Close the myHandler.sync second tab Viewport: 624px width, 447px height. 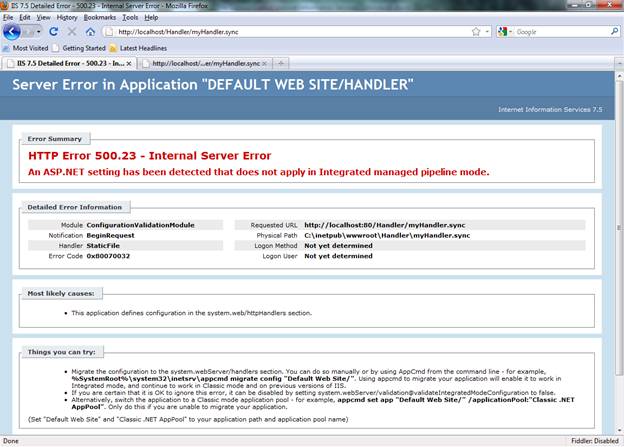[x=265, y=64]
